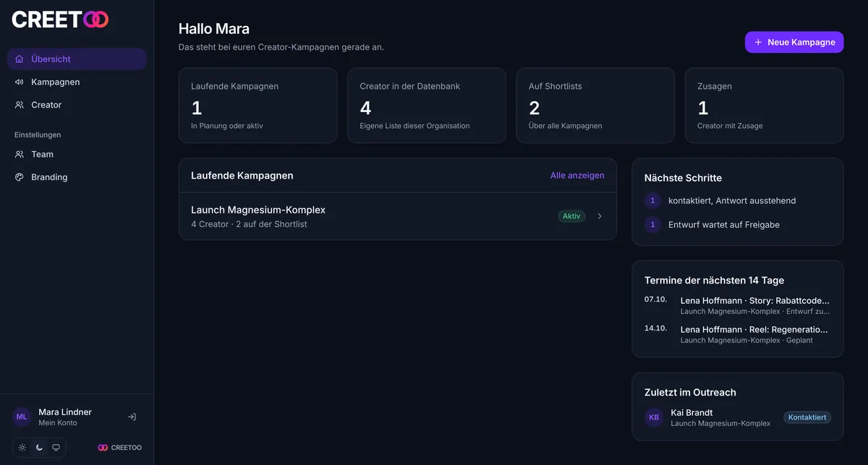Switch to dark theme with moon icon
868x465 pixels.
coord(39,448)
